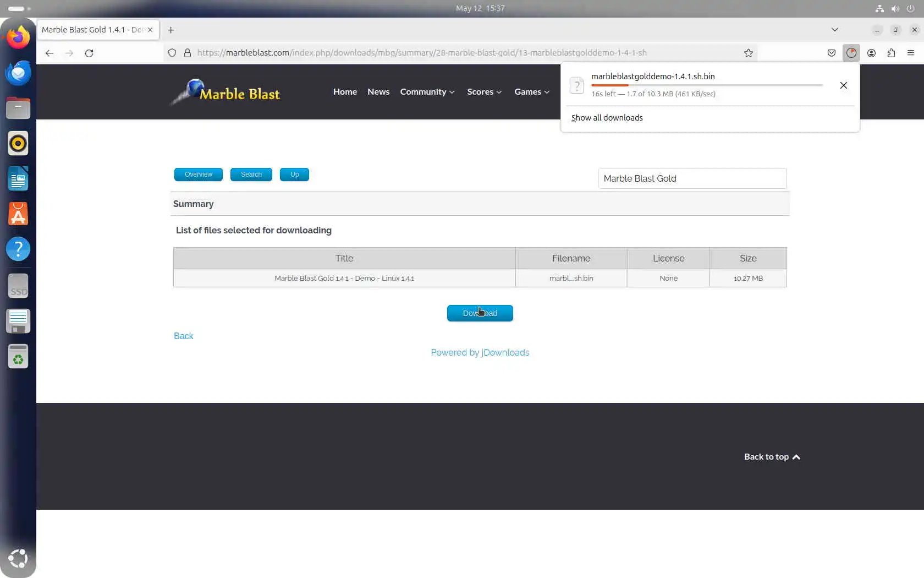This screenshot has height=578, width=924.
Task: Click the Search button
Action: (x=251, y=175)
